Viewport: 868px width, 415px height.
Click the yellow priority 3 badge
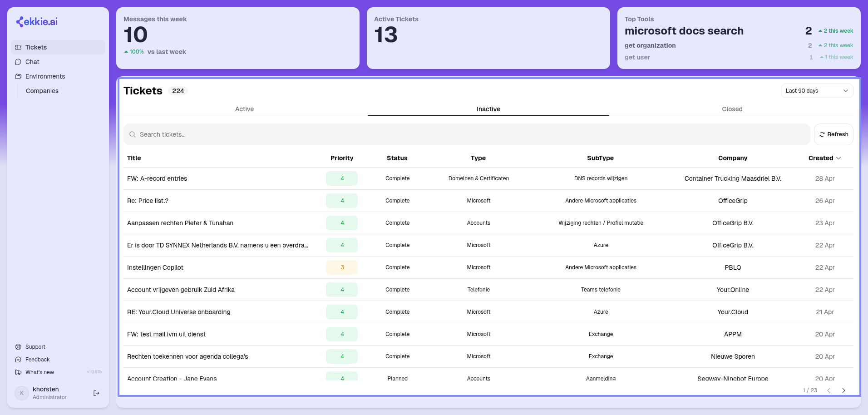click(342, 267)
